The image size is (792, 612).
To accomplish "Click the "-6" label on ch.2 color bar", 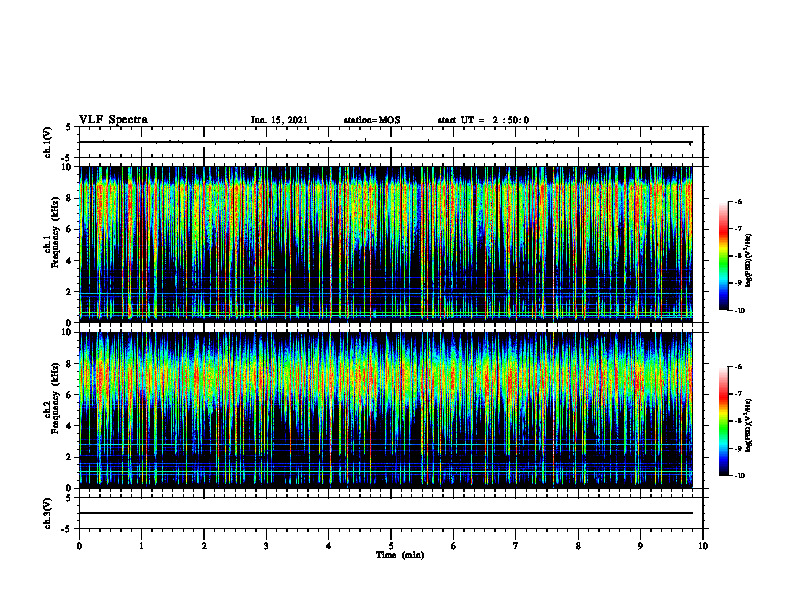I will click(738, 367).
